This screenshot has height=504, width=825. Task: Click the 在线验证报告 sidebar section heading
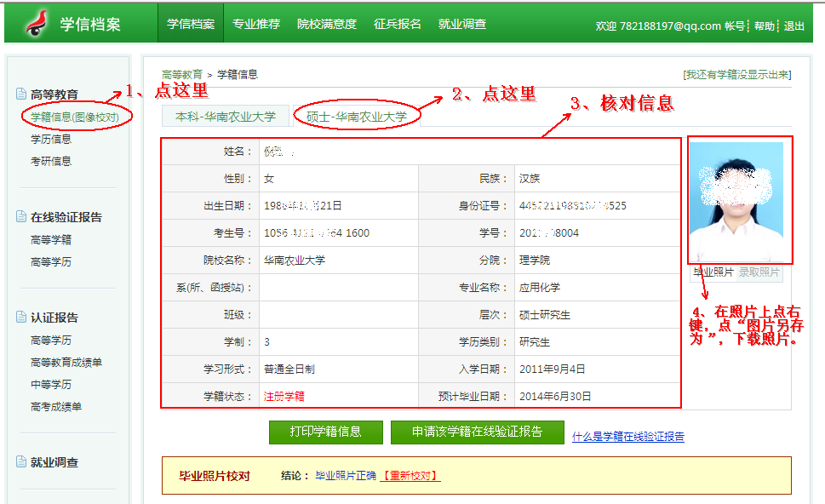click(66, 217)
